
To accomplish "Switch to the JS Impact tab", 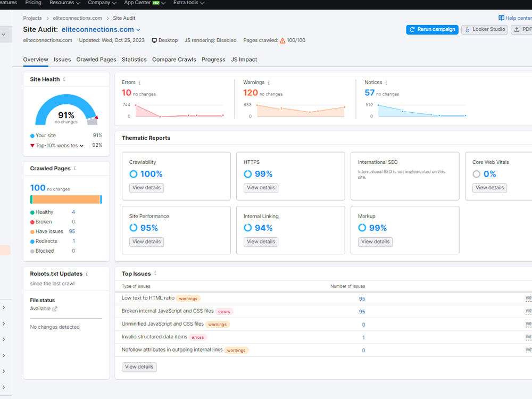I will point(244,60).
